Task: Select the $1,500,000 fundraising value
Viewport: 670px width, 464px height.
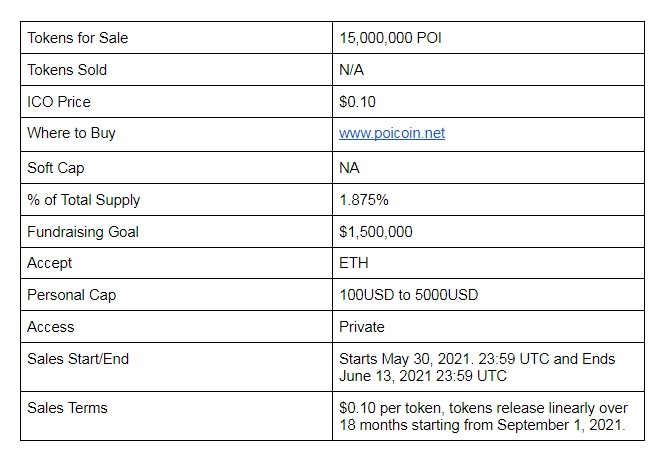Action: click(x=376, y=232)
